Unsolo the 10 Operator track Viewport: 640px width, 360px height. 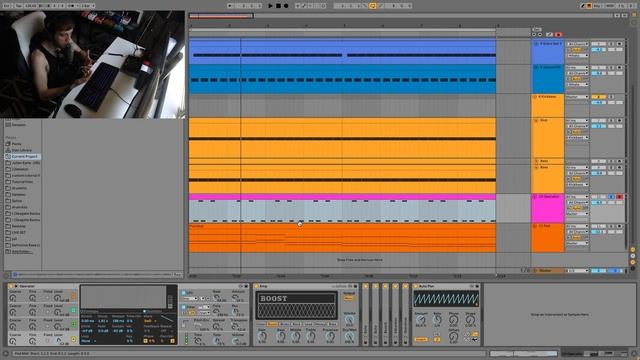611,197
